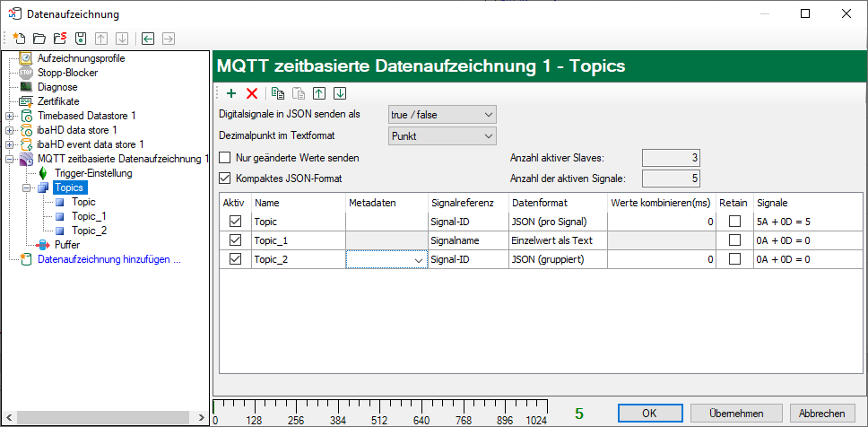Select the first Topic tree item
The width and height of the screenshot is (868, 427).
[x=83, y=202]
